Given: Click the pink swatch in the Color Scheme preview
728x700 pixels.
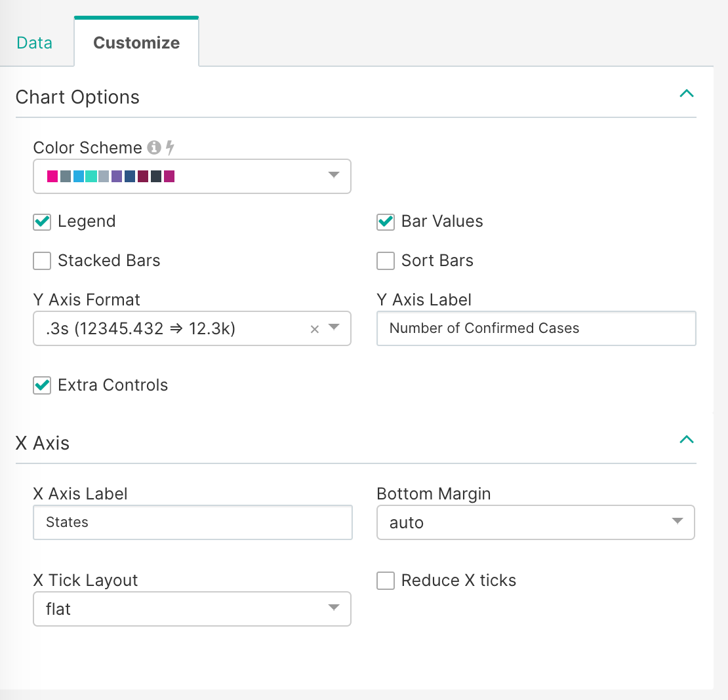Looking at the screenshot, I should 53,176.
